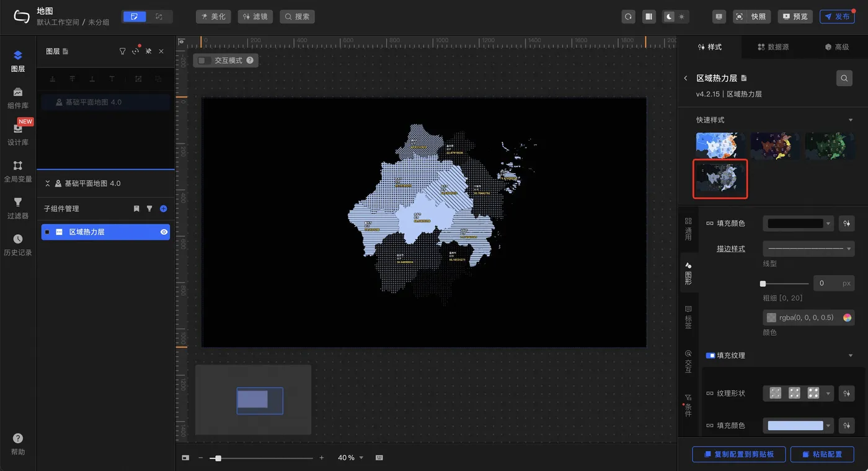Open 历史记录 history panel

pyautogui.click(x=18, y=245)
